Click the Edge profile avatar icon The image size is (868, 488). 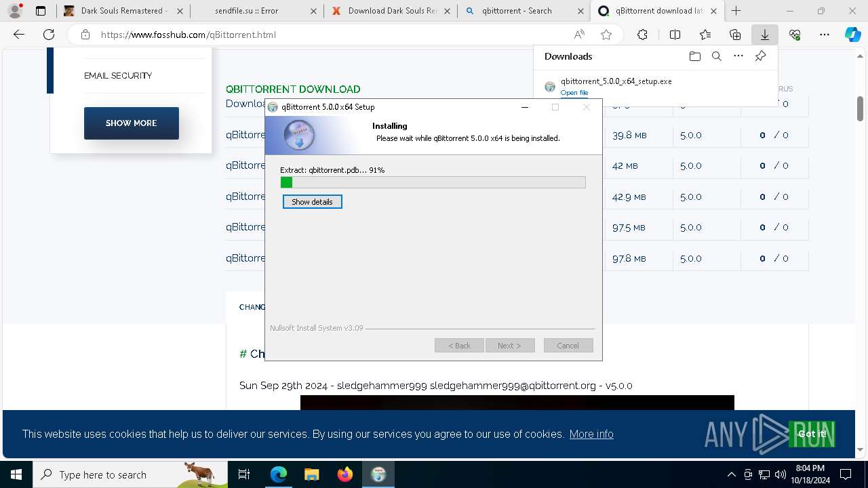point(15,11)
